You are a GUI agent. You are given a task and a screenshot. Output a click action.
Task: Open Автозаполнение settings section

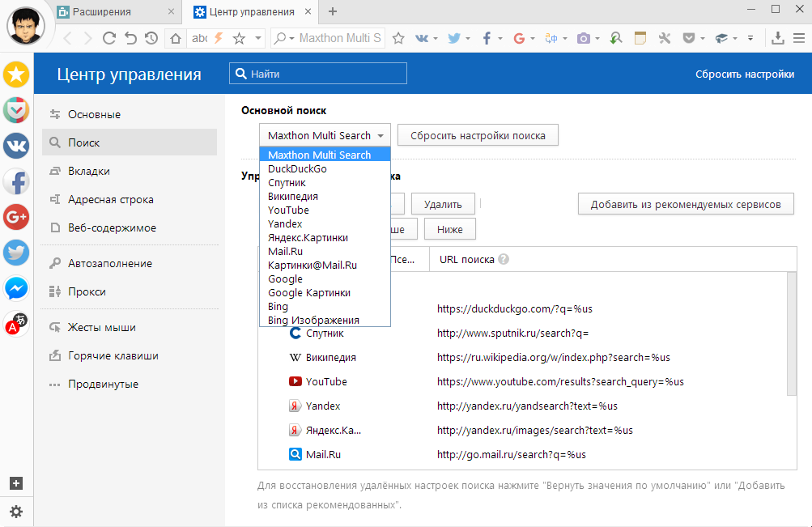[130, 264]
